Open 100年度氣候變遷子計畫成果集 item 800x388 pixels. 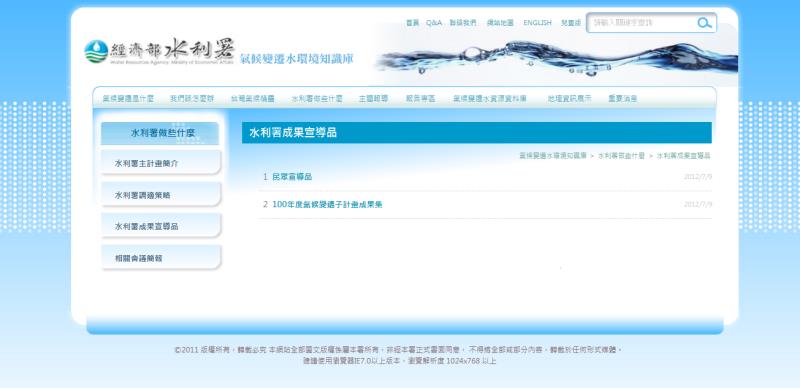point(327,204)
